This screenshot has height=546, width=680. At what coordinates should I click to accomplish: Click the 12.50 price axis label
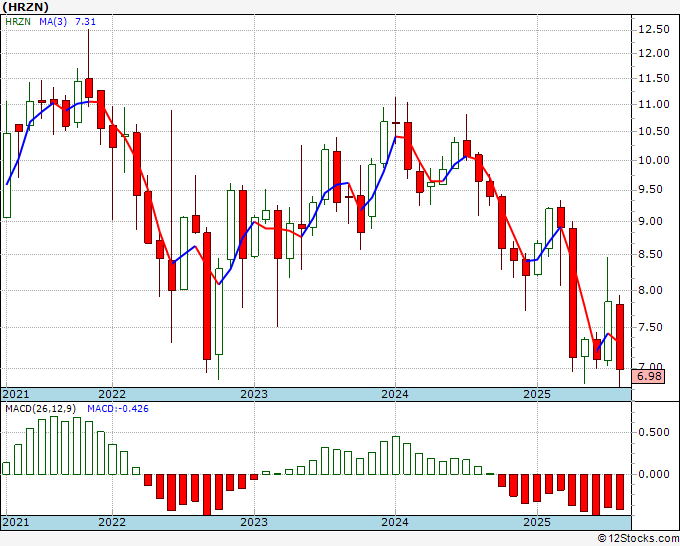(x=654, y=29)
